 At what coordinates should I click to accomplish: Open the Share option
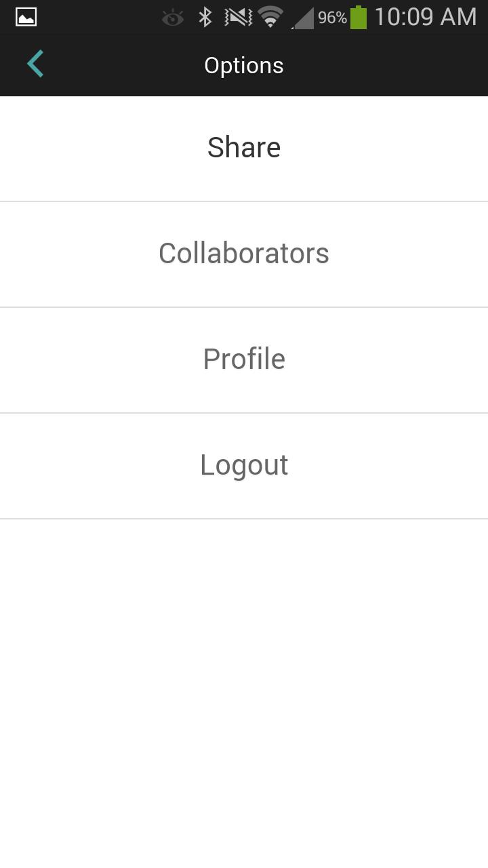tap(244, 148)
